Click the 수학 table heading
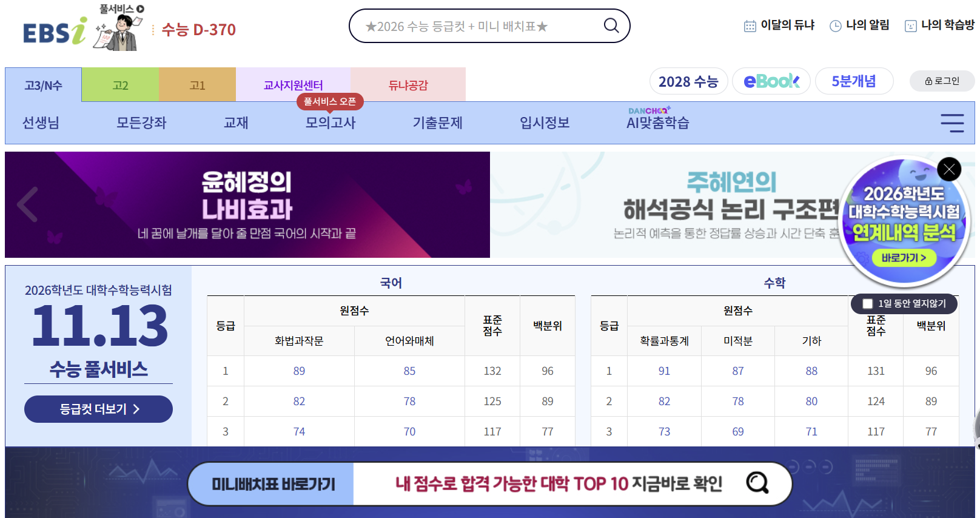Image resolution: width=980 pixels, height=518 pixels. tap(774, 283)
